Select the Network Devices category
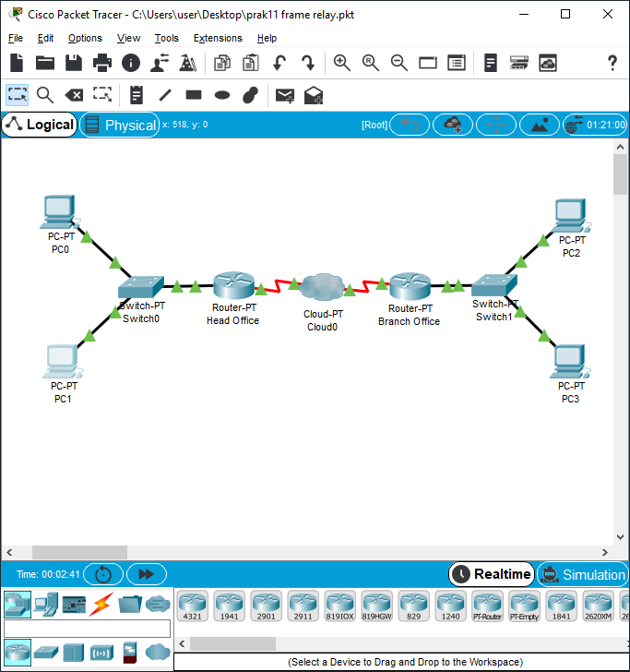The image size is (630, 672). pyautogui.click(x=18, y=605)
